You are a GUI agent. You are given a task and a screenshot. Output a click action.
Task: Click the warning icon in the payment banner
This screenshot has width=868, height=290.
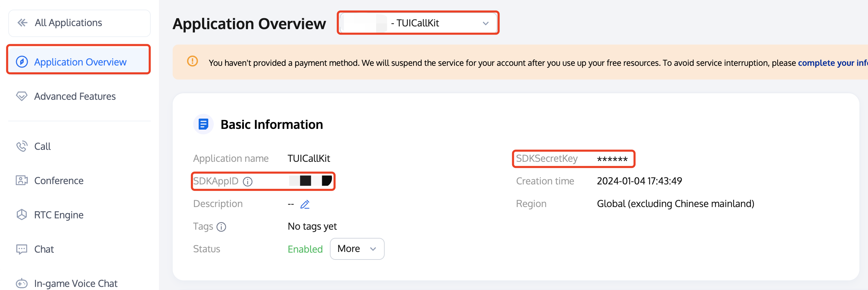click(x=193, y=62)
